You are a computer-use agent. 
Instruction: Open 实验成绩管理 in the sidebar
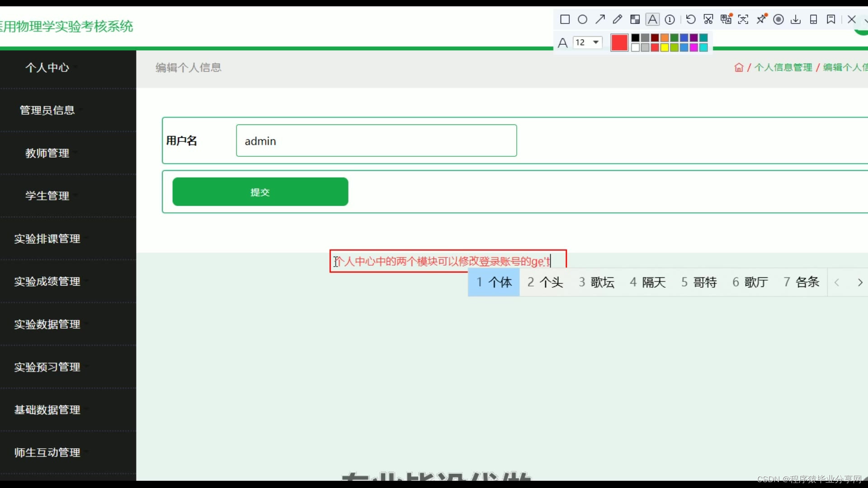point(47,282)
